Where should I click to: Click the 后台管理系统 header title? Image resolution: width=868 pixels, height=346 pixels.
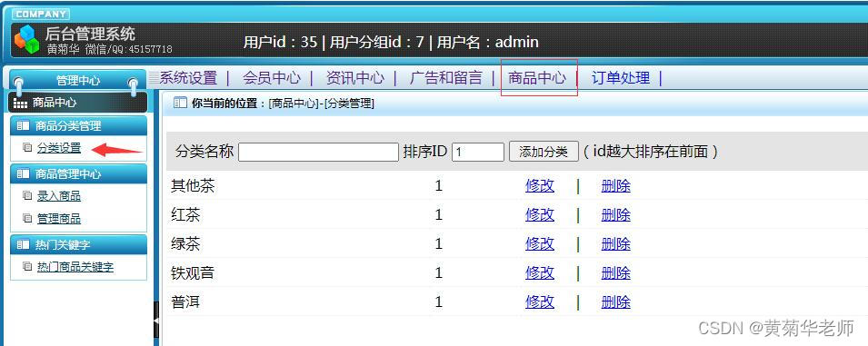90,34
